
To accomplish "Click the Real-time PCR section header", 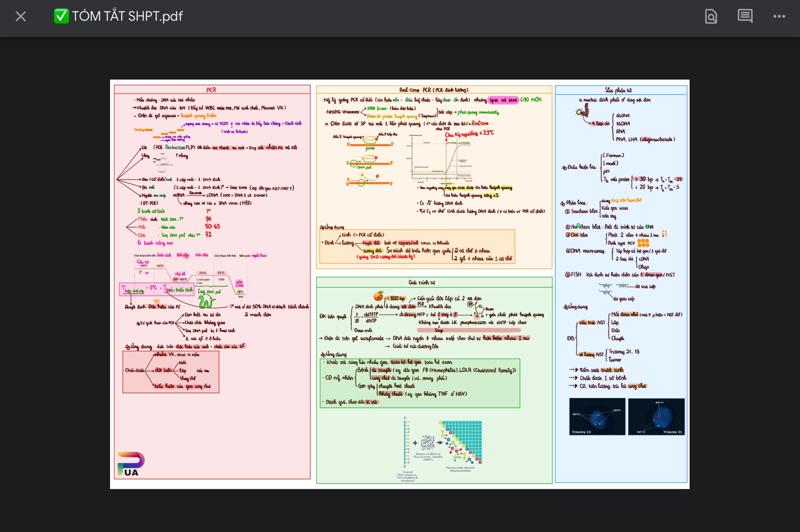I will (434, 90).
